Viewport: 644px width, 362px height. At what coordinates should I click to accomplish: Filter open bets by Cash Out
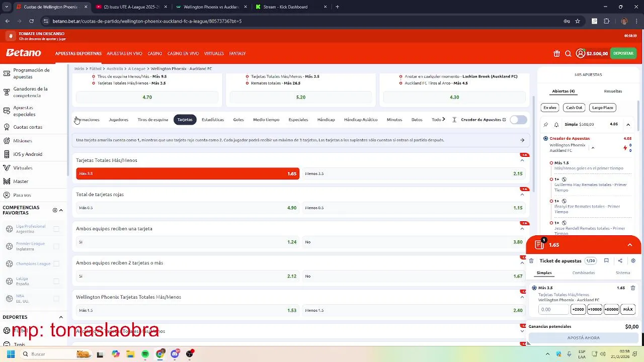(x=574, y=108)
